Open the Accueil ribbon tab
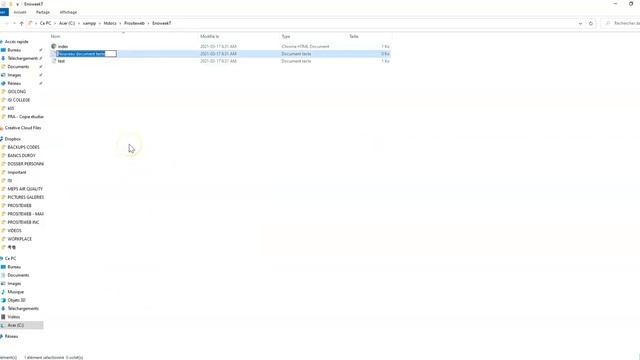Screen dimensions: 640x360 [x=20, y=12]
